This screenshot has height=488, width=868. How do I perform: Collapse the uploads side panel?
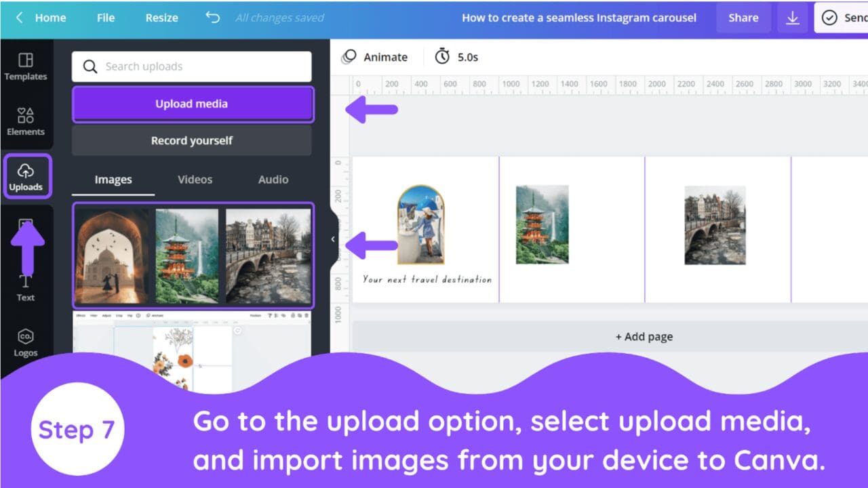333,239
